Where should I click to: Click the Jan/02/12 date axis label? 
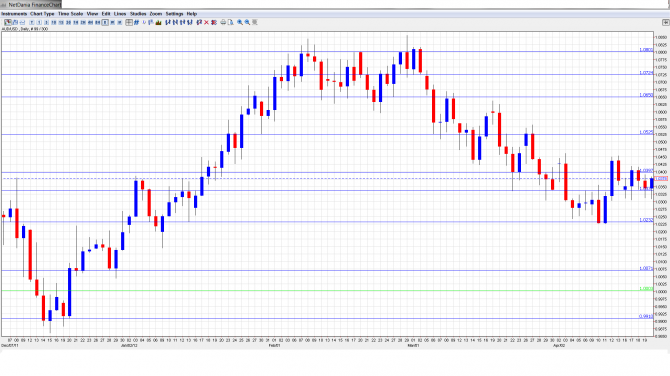(x=129, y=345)
